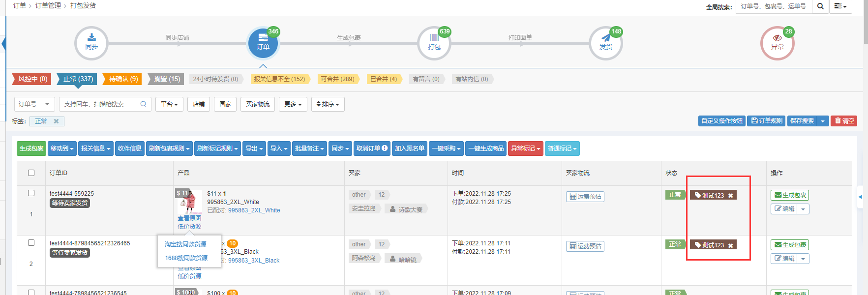Click the 店铺 filter button

pos(199,104)
